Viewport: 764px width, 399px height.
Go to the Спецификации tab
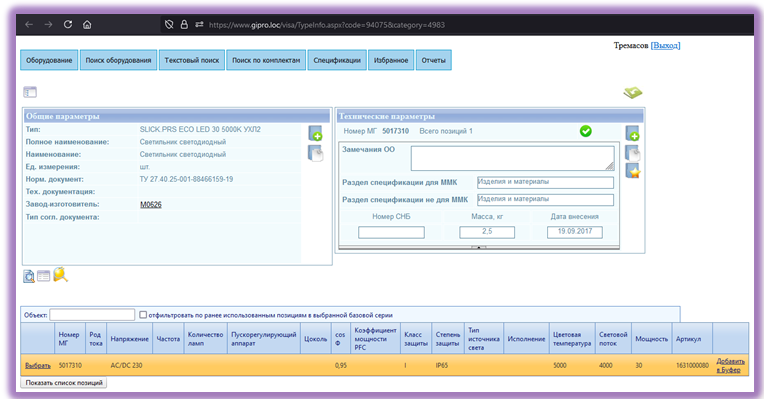(x=337, y=60)
